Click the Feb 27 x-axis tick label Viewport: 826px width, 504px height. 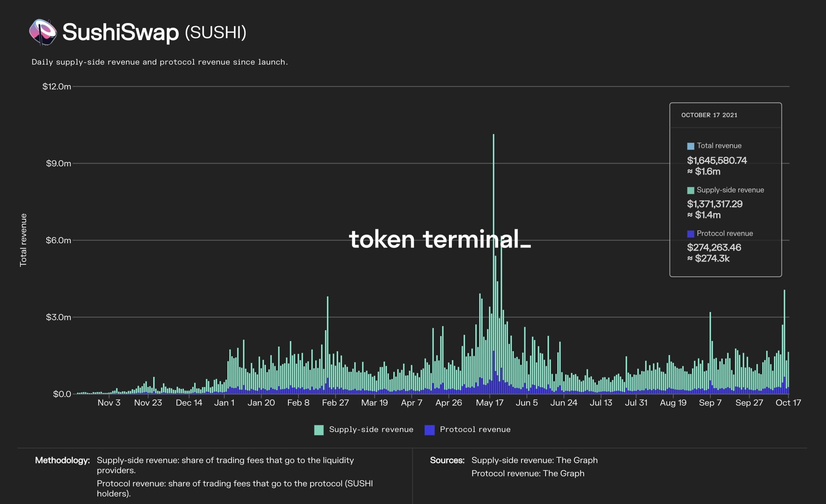coord(335,403)
